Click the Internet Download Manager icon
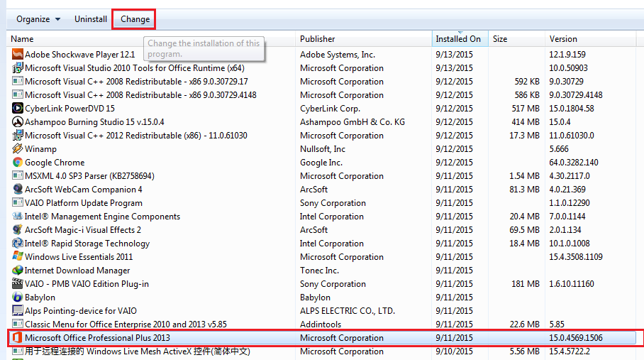Viewport: 644px width, 360px height. (17, 271)
